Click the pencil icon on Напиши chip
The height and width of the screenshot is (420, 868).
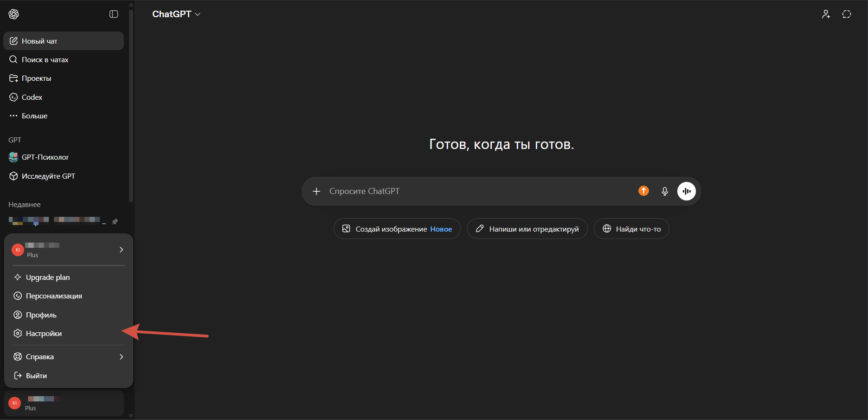480,228
